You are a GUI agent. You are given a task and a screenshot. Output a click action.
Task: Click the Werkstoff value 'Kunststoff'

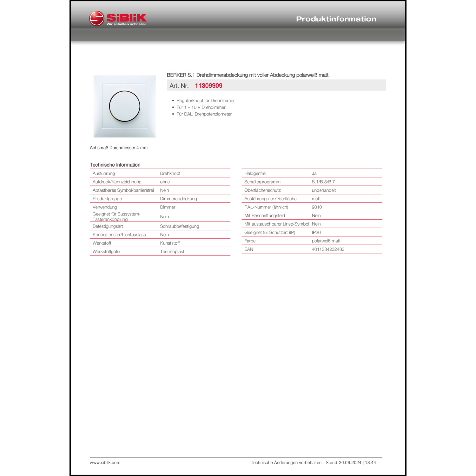[170, 243]
